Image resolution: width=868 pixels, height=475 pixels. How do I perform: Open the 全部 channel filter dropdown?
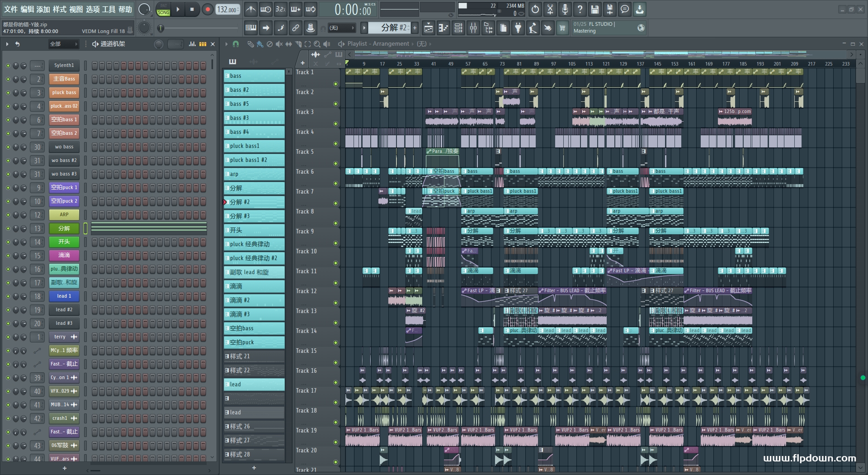(x=64, y=44)
